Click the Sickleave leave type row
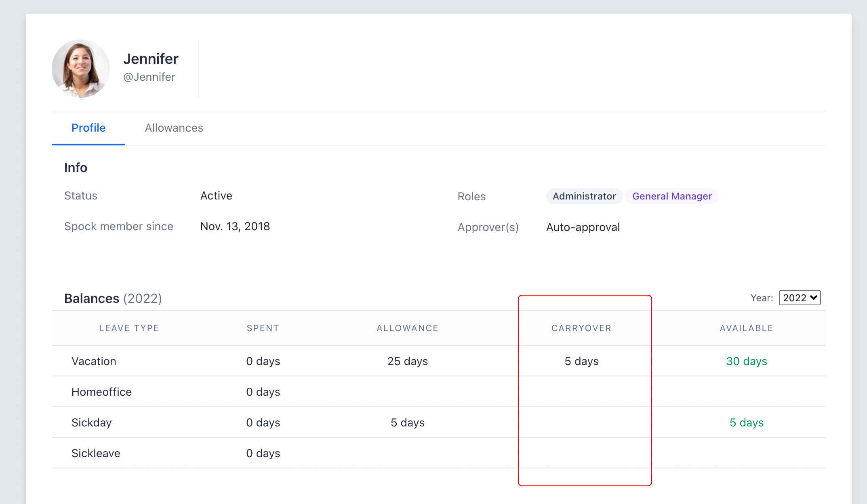This screenshot has width=867, height=504. [96, 453]
